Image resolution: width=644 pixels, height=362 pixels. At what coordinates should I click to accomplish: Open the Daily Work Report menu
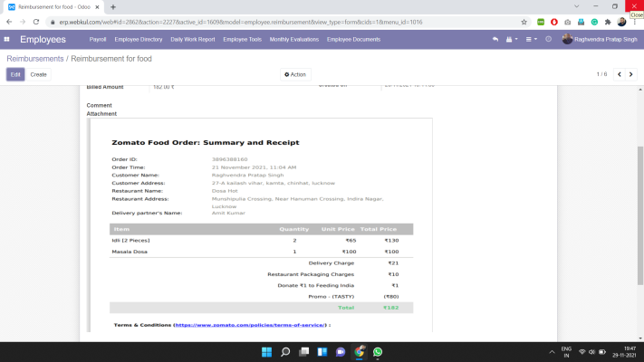pos(193,40)
